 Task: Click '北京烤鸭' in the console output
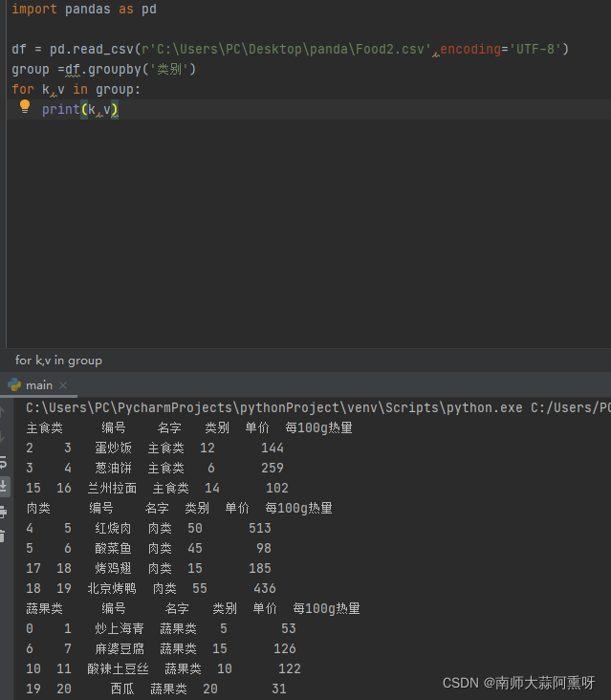(112, 588)
